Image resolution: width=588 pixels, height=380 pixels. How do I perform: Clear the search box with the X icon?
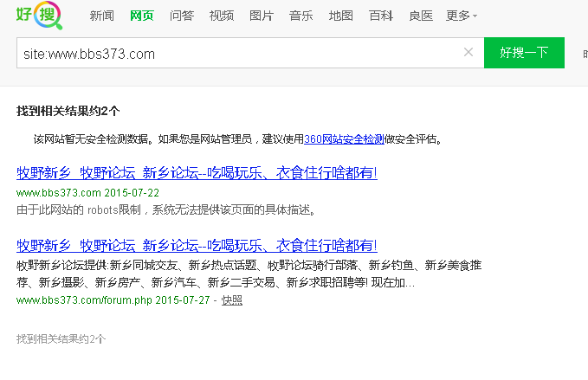468,53
